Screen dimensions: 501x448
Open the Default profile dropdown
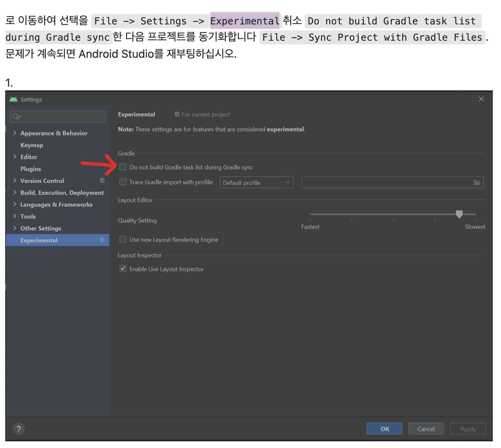coord(256,183)
